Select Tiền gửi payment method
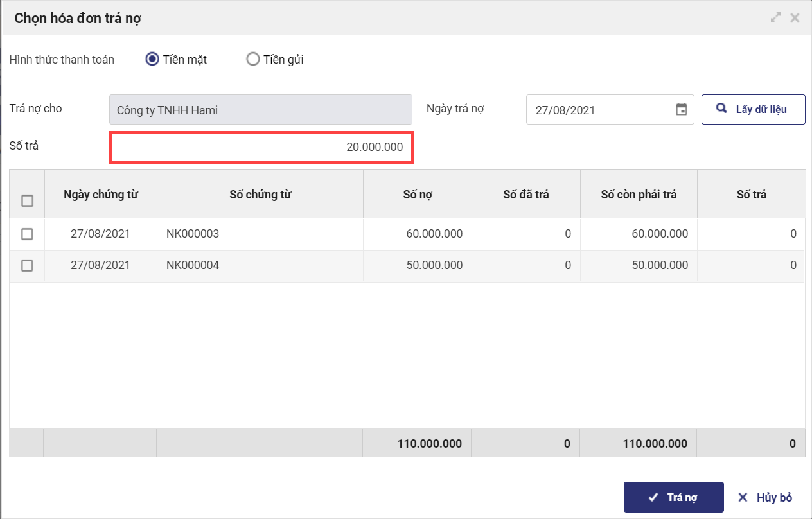Screen dimensions: 812x519 (x=253, y=60)
